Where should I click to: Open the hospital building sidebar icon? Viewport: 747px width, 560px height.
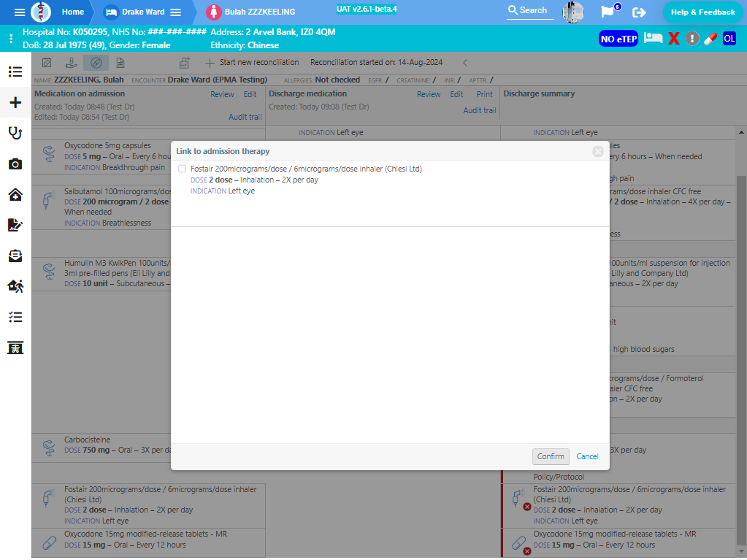(x=15, y=348)
